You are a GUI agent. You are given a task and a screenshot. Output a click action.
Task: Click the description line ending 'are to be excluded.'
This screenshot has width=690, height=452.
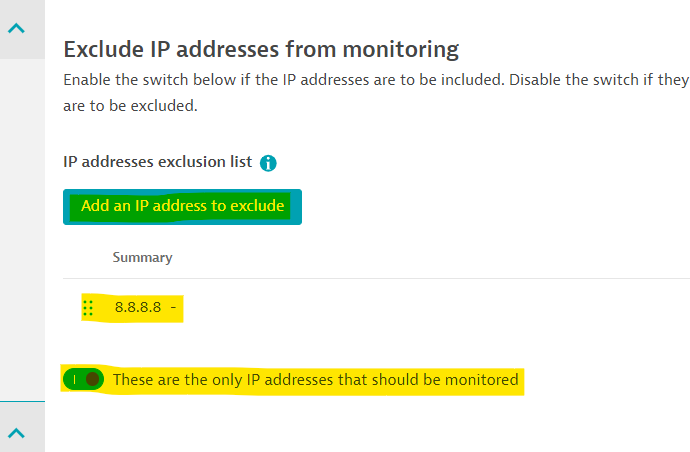(130, 105)
